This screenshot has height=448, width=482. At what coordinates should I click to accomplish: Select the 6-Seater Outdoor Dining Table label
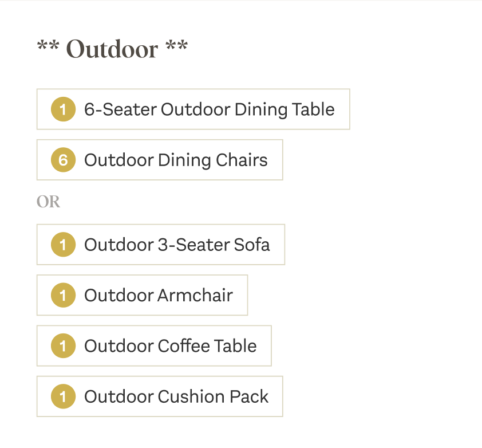[x=209, y=109]
